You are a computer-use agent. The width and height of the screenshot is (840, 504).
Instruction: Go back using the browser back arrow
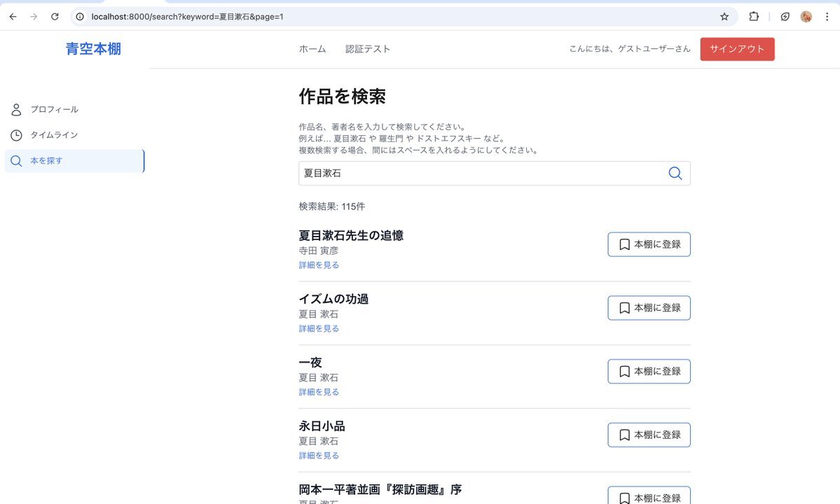click(13, 17)
